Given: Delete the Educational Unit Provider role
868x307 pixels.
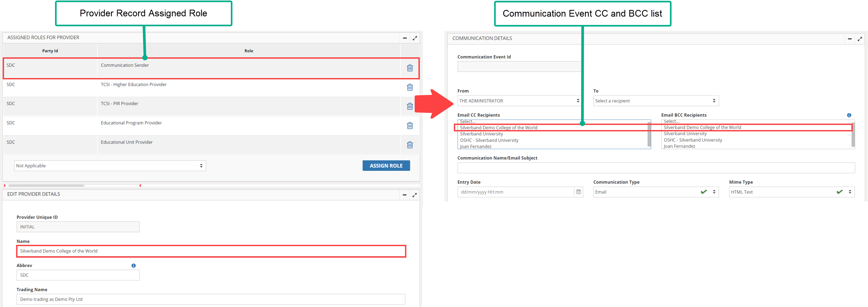Looking at the screenshot, I should pyautogui.click(x=410, y=145).
